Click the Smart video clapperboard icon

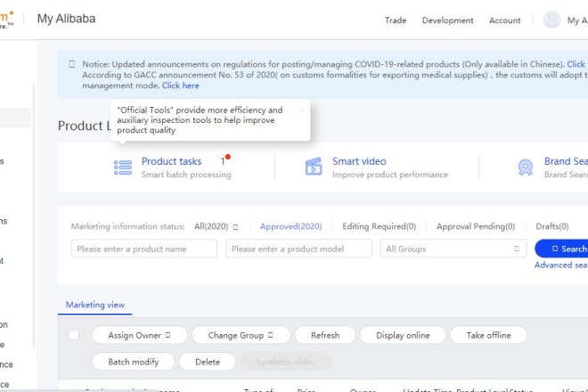[314, 167]
